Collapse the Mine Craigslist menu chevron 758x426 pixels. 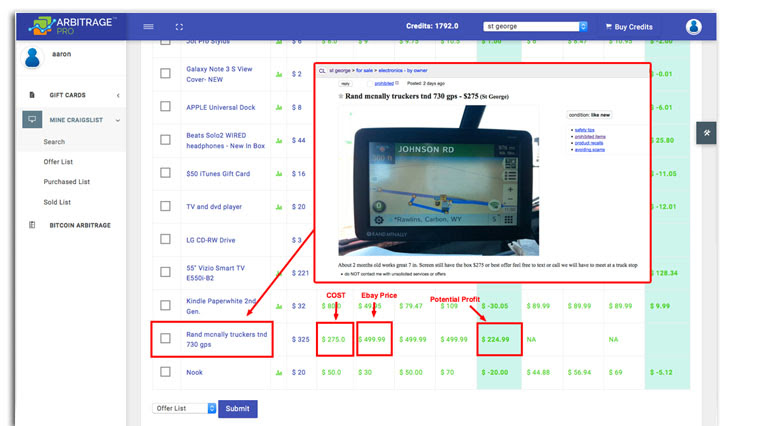pos(118,120)
